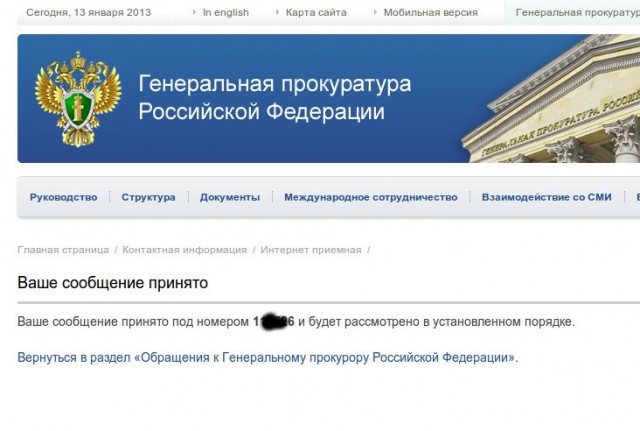Click the prosecutor's office building photo
The image size is (640, 431).
[551, 99]
